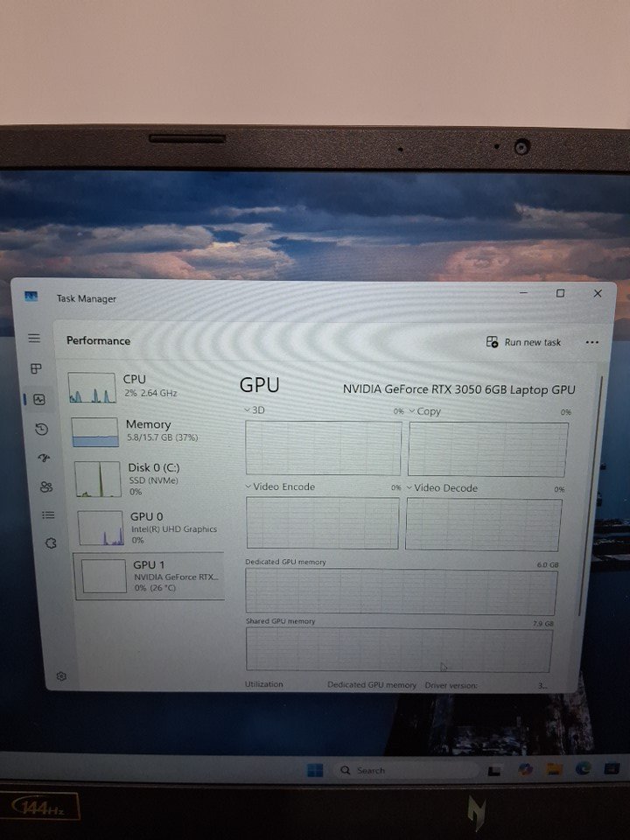The width and height of the screenshot is (630, 840).
Task: Go to Startup apps page
Action: coord(44,458)
